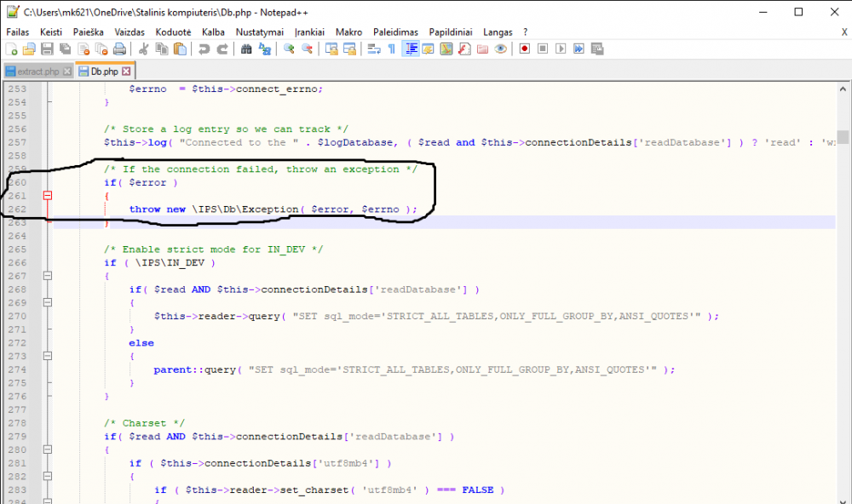852x504 pixels.
Task: Click line number 265 in the margin
Action: 17,249
